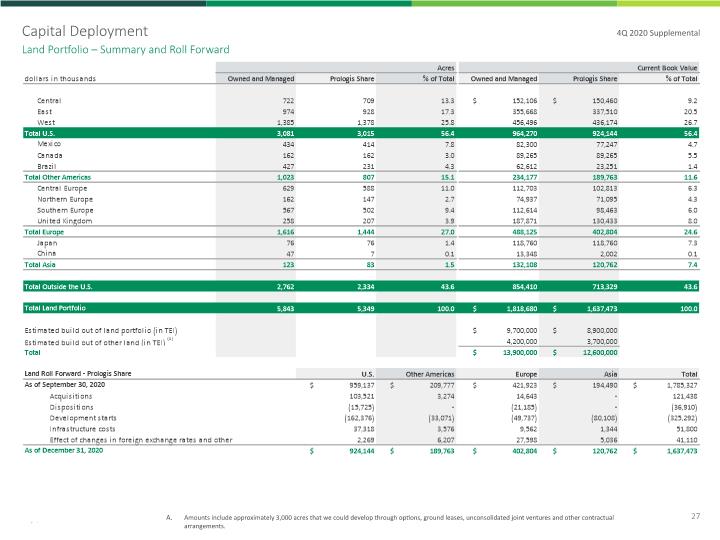Select the Land Portfolio Summary subtitle
Image resolution: width=720 pixels, height=540 pixels.
click(x=126, y=50)
